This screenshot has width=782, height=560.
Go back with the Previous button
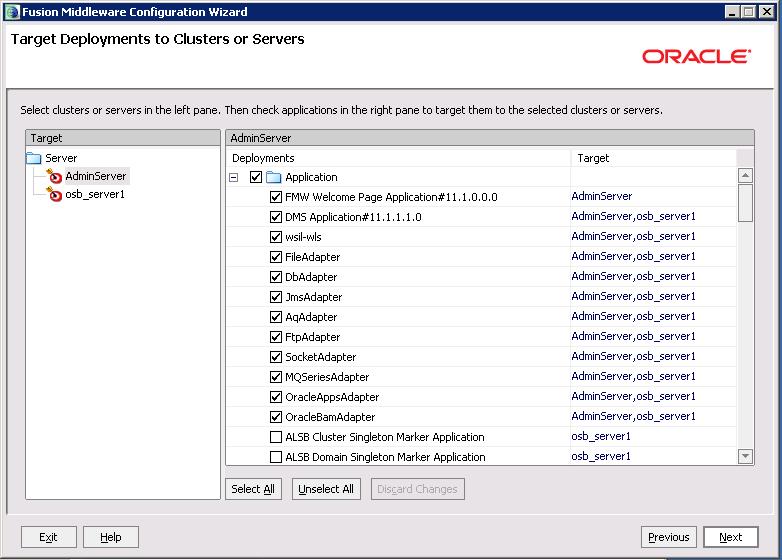(x=669, y=537)
